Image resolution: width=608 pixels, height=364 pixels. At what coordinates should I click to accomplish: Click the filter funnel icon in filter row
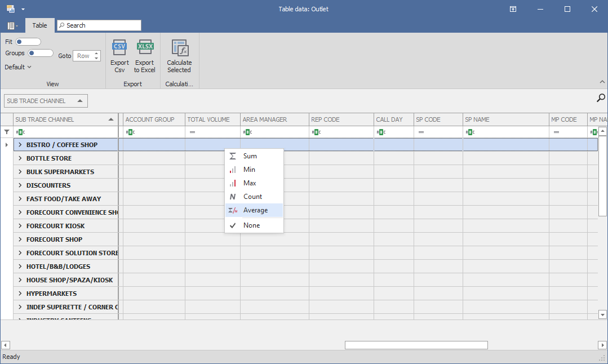(x=7, y=132)
